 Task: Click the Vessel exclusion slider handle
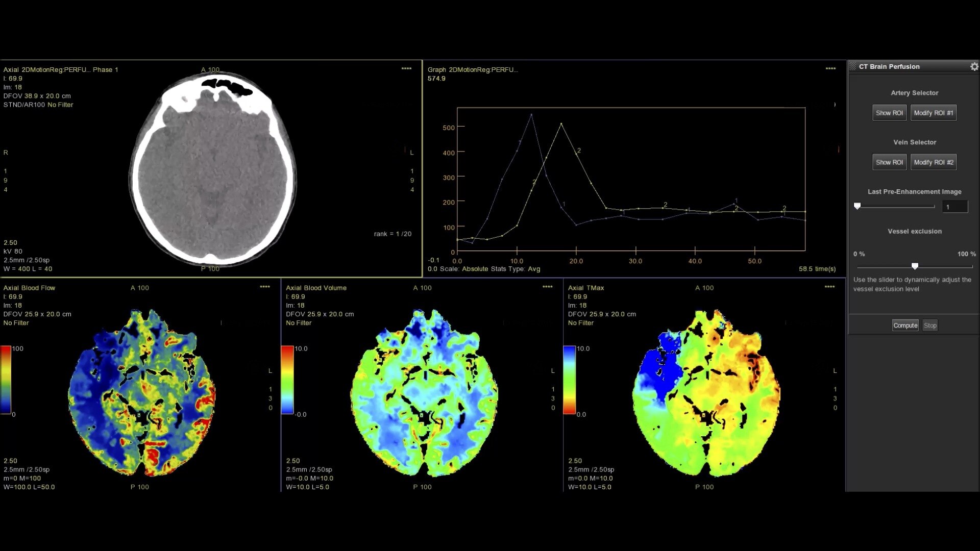click(x=915, y=266)
